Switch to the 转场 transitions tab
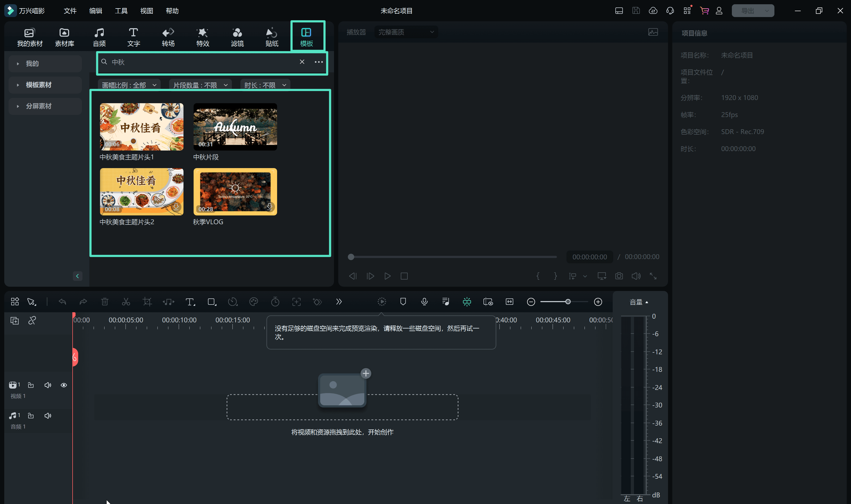This screenshot has height=504, width=851. coord(168,37)
